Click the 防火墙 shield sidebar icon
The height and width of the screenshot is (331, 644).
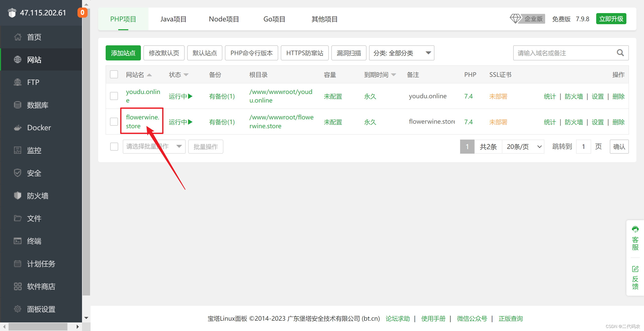click(x=18, y=195)
